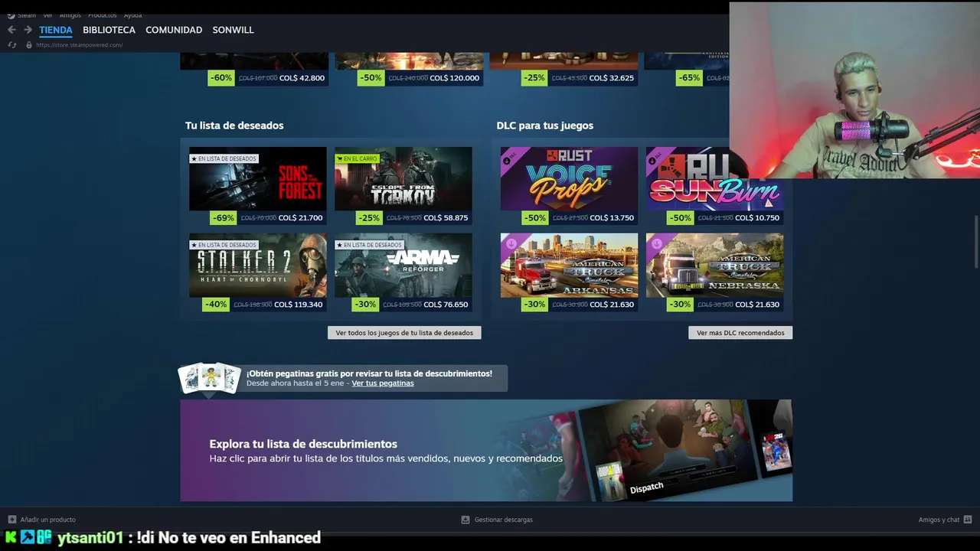980x551 pixels.
Task: Click the DLC para tus juegos heading
Action: click(x=545, y=126)
